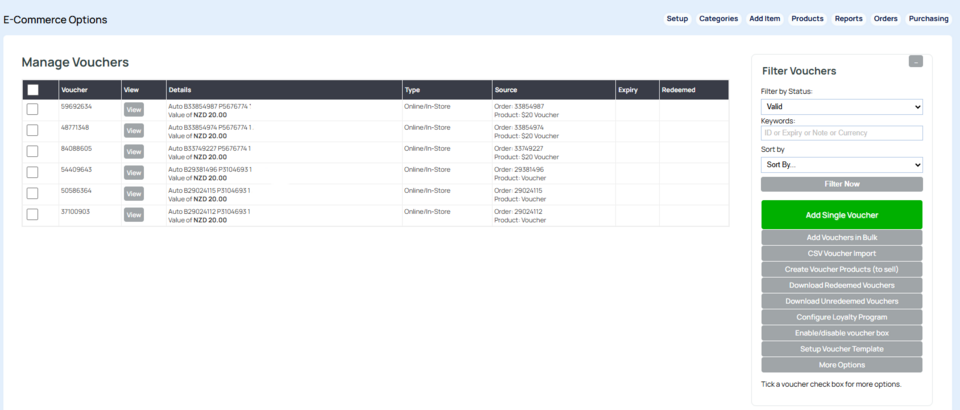Go to Add Item
Screen dimensions: 960x410
pyautogui.click(x=765, y=19)
